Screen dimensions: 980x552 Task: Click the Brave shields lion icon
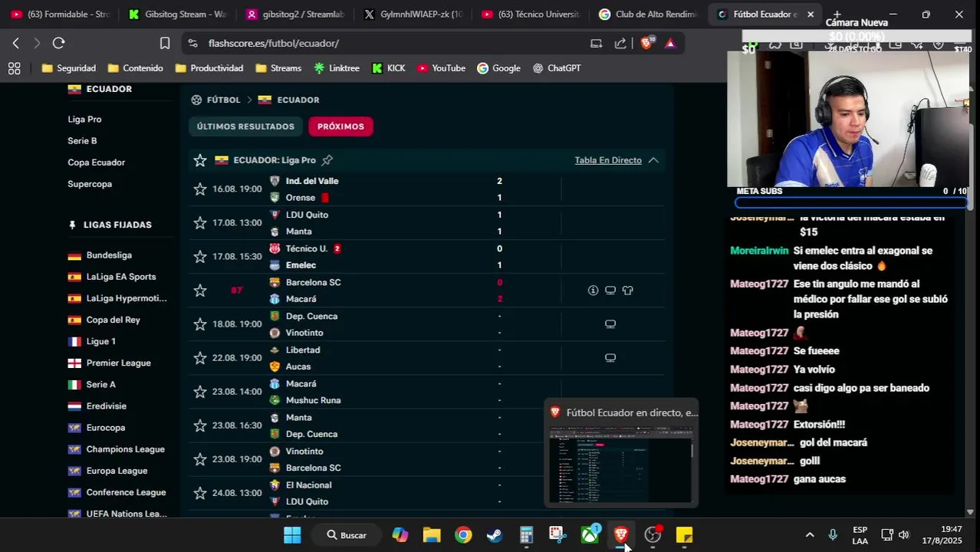646,44
